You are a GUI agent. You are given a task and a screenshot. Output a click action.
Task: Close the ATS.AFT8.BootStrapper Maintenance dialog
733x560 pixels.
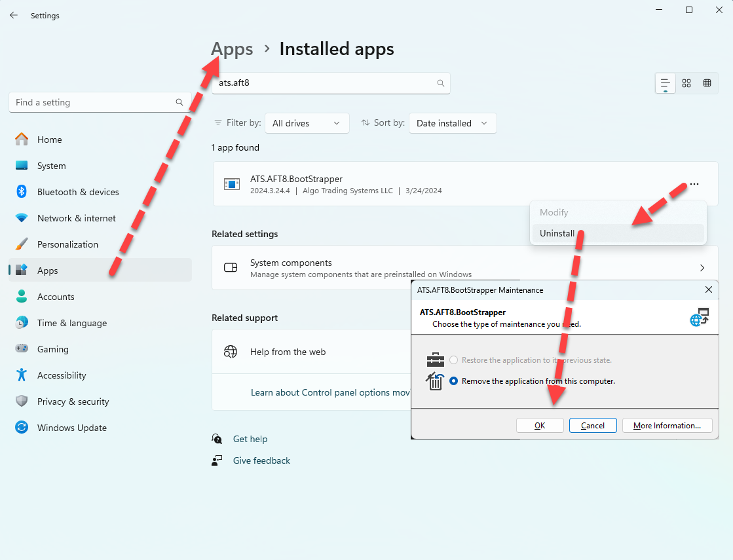coord(709,289)
